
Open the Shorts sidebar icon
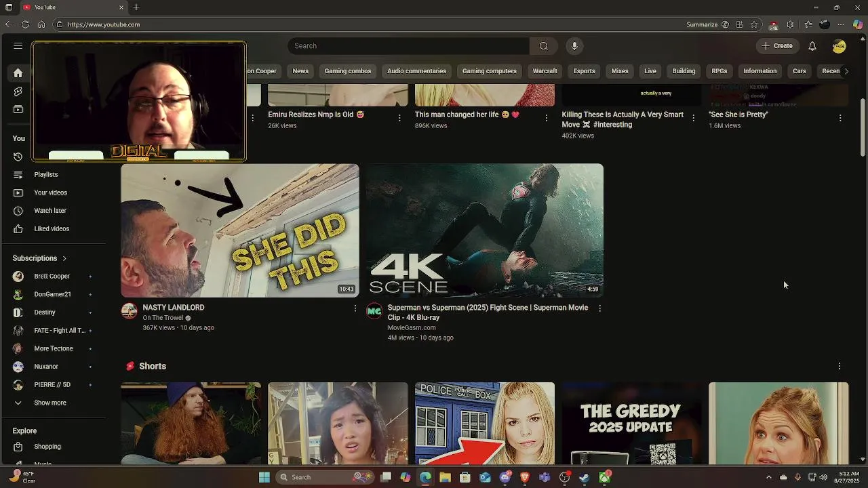(18, 91)
